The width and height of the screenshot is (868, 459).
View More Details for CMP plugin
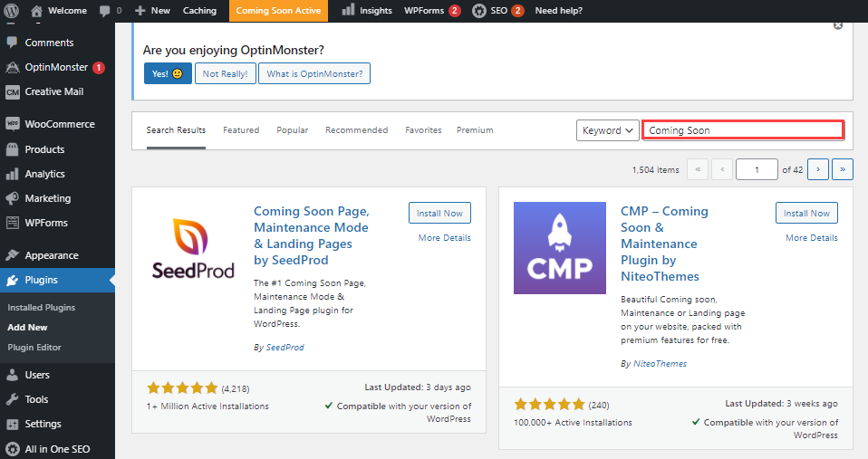click(812, 238)
